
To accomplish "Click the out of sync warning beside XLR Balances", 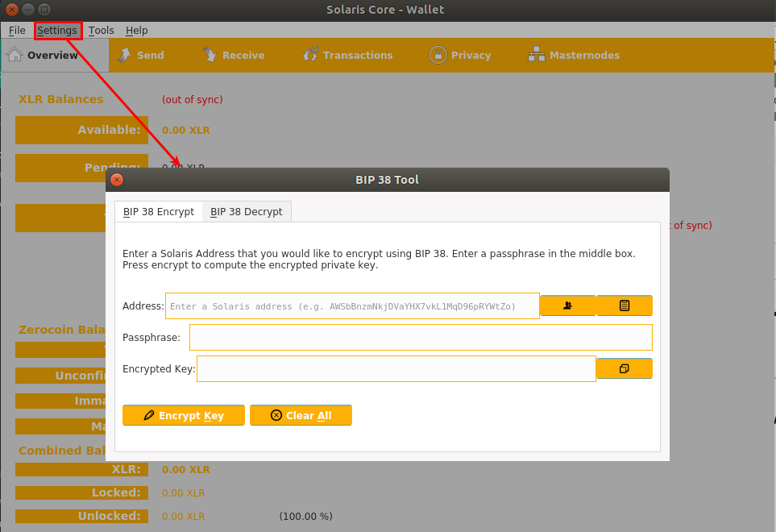I will (x=193, y=99).
